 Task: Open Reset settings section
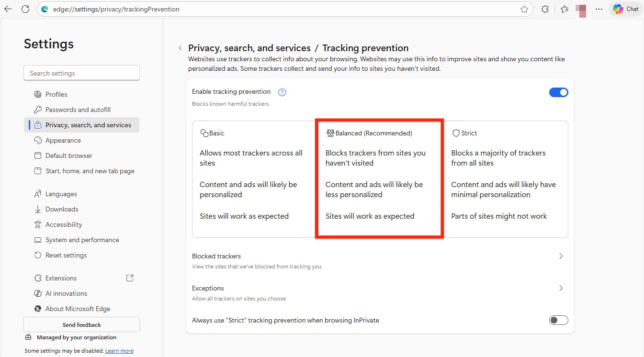[81, 255]
